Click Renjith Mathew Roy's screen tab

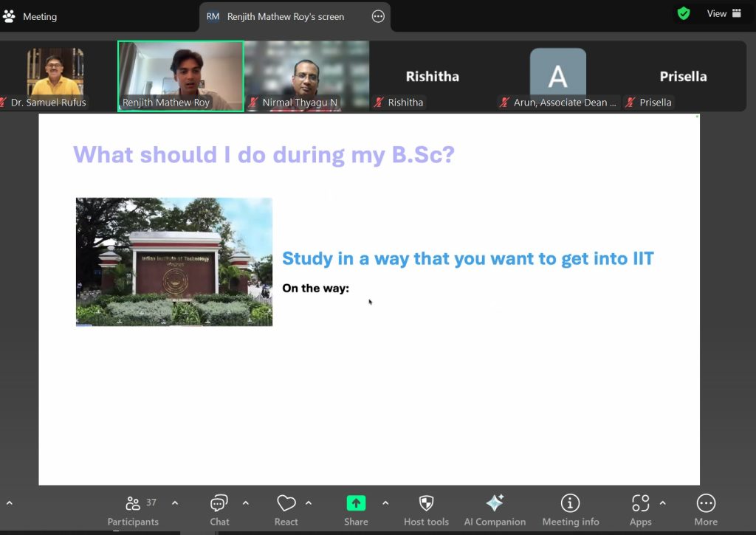285,16
